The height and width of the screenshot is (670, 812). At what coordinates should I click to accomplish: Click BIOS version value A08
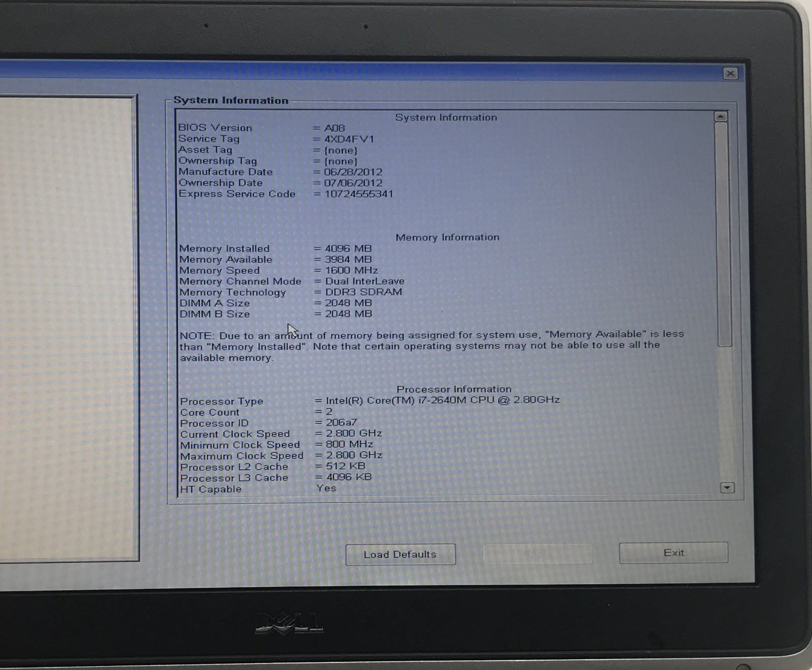(x=334, y=128)
